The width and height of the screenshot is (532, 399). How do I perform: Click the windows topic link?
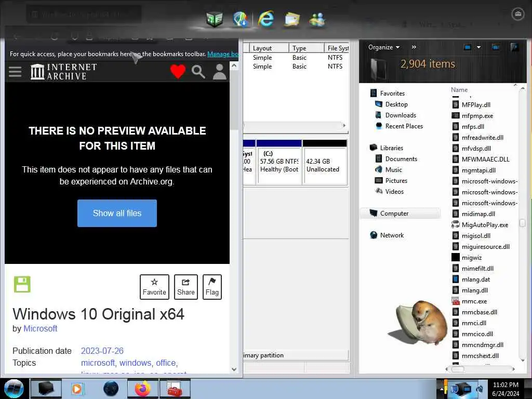pos(136,363)
